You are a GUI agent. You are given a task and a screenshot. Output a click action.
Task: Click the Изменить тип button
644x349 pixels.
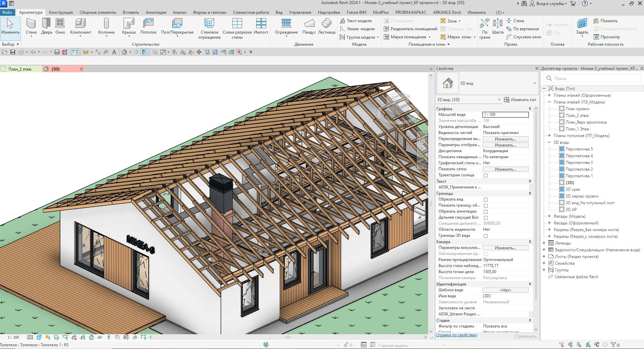pyautogui.click(x=520, y=100)
